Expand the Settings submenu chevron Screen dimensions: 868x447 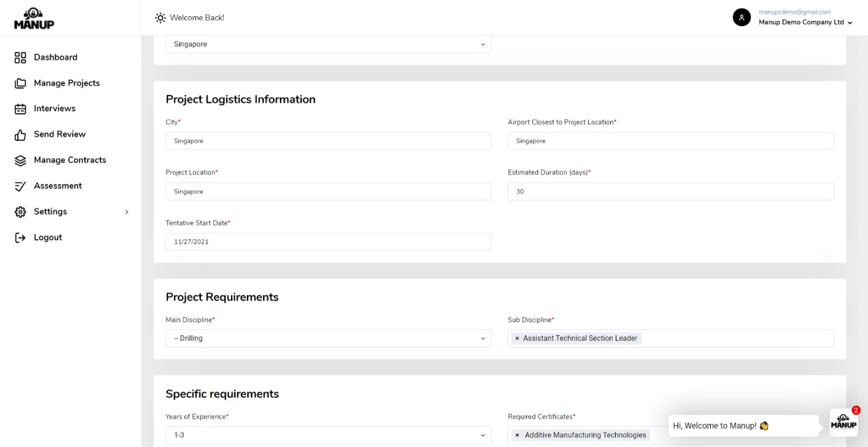point(127,212)
